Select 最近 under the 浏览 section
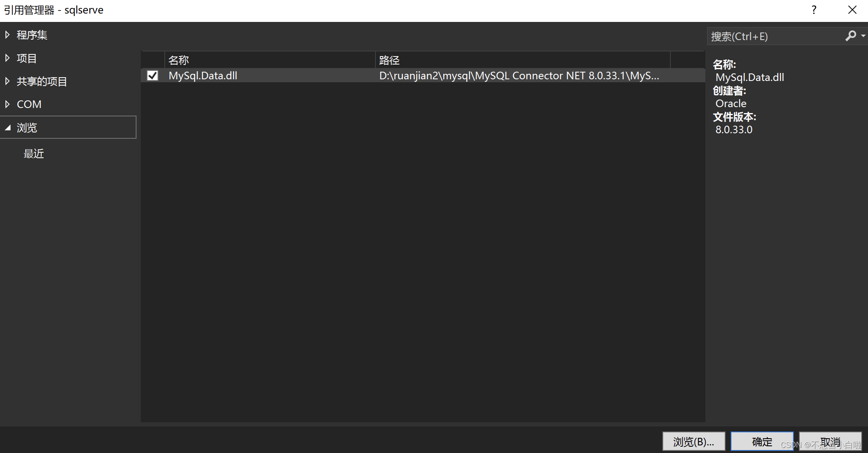The width and height of the screenshot is (868, 453). (34, 153)
